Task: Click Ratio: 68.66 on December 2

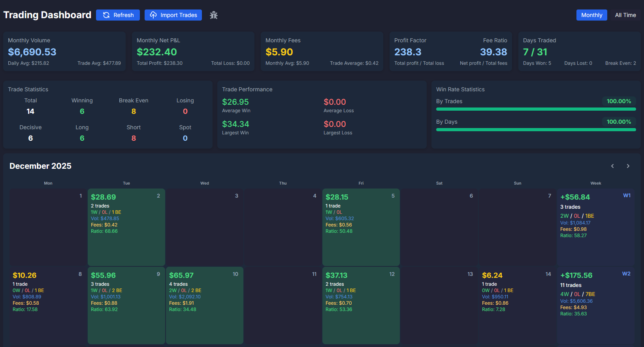Action: pos(104,231)
